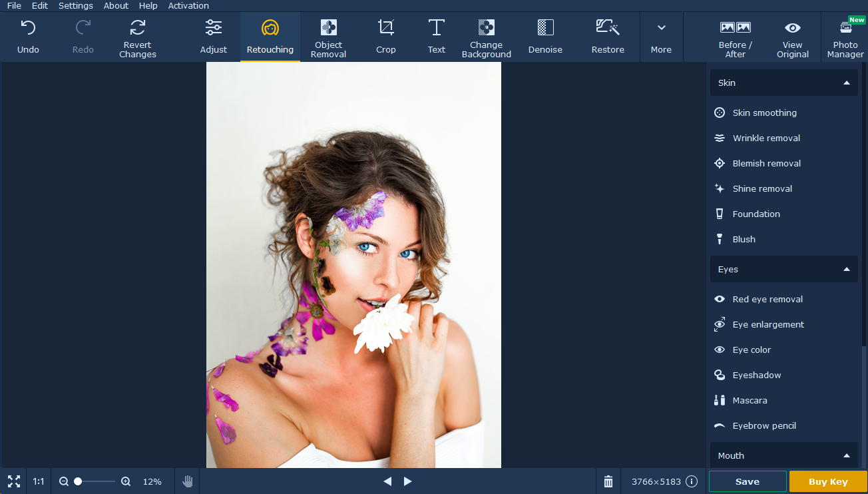The image size is (868, 494).
Task: Open the Help menu
Action: coord(148,5)
